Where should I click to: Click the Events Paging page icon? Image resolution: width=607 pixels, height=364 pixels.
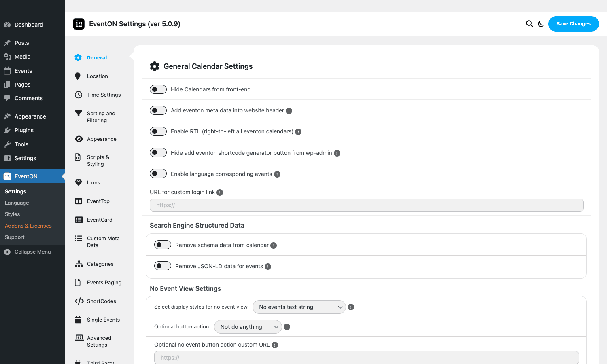tap(78, 282)
